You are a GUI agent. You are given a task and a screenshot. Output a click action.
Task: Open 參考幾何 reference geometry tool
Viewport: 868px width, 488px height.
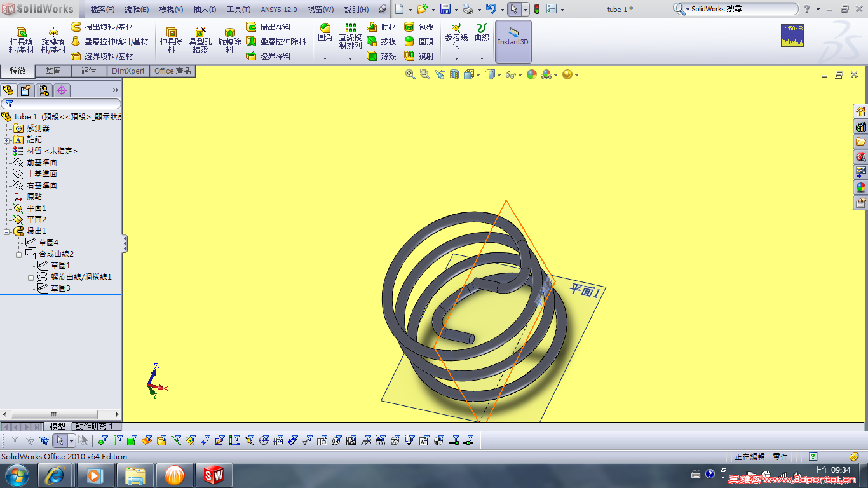click(x=456, y=36)
